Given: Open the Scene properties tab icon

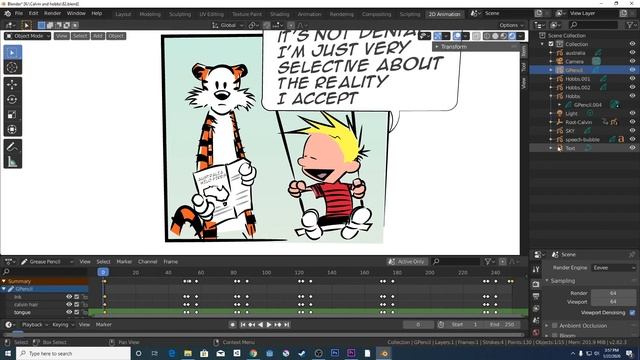Looking at the screenshot, I should [536, 320].
